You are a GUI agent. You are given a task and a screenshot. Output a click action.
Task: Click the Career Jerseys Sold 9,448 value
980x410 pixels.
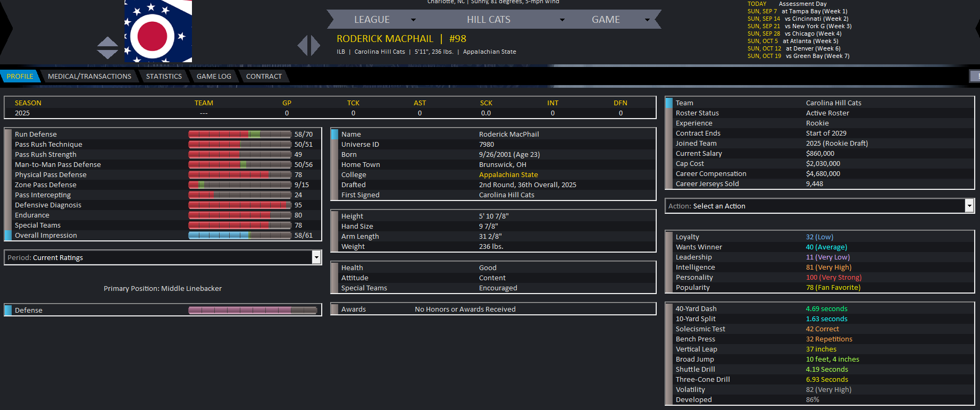pyautogui.click(x=815, y=183)
